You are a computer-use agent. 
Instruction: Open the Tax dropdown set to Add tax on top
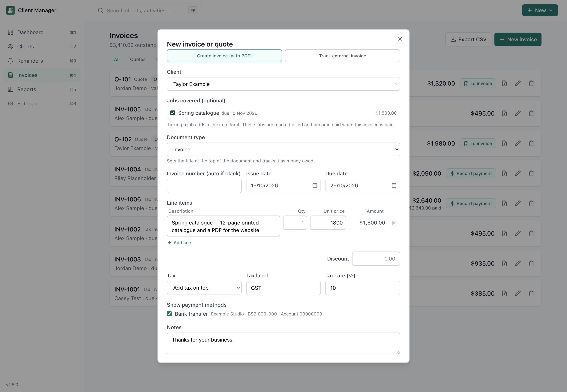(204, 288)
